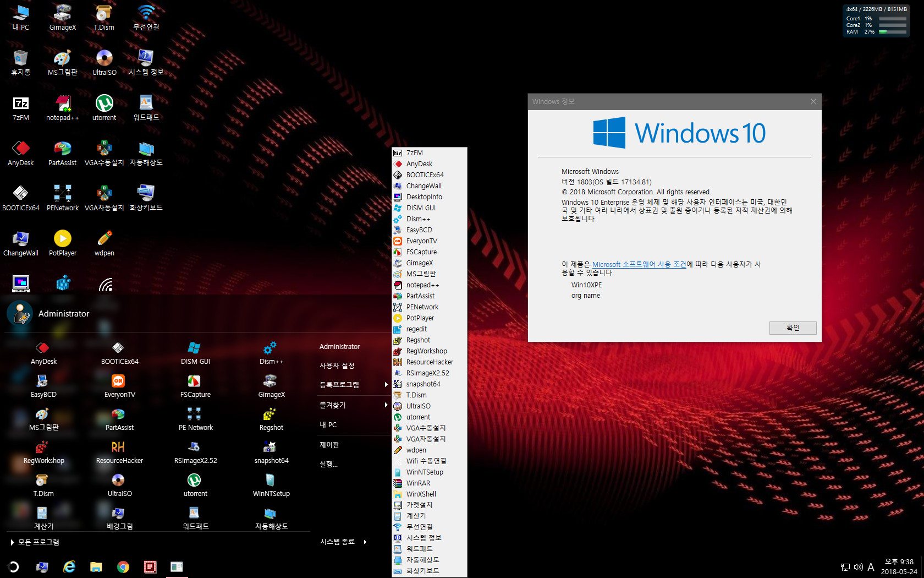Viewport: 924px width, 578px height.
Task: Open 7zFM desktop icon
Action: click(x=21, y=107)
